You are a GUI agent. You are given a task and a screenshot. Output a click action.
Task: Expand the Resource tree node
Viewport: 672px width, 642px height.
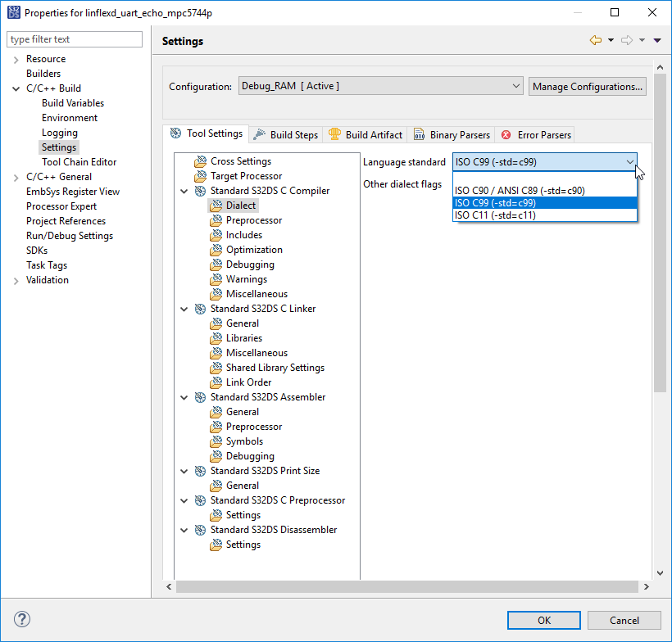point(16,60)
